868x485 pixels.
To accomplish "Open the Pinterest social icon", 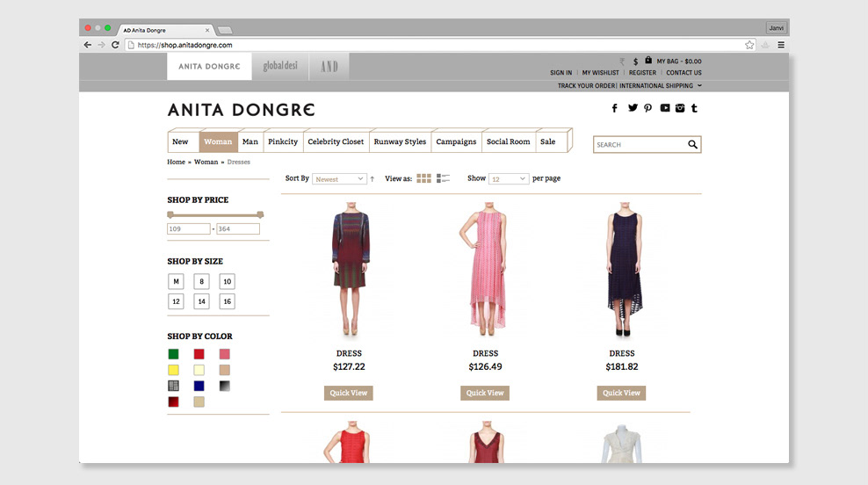I will [x=647, y=108].
